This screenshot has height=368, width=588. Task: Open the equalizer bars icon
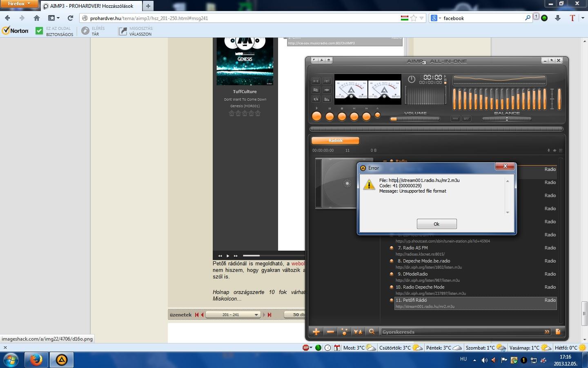(x=327, y=99)
